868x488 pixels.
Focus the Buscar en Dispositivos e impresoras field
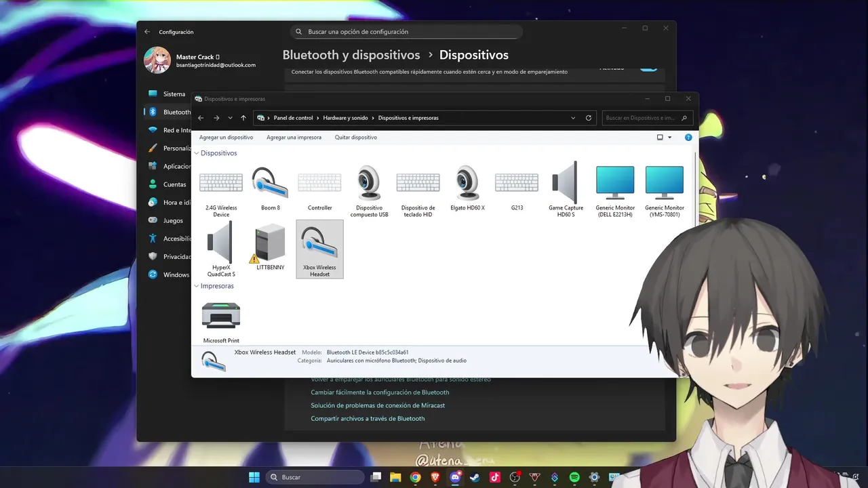click(647, 118)
